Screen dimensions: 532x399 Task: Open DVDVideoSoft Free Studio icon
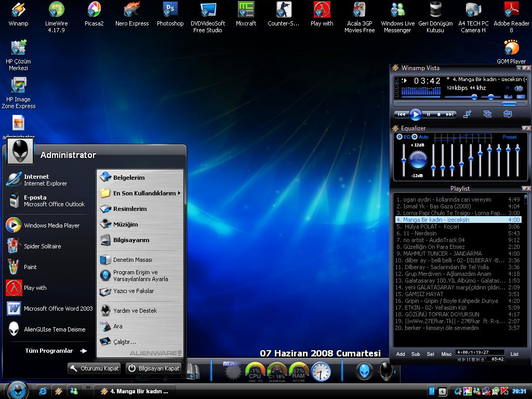click(208, 17)
